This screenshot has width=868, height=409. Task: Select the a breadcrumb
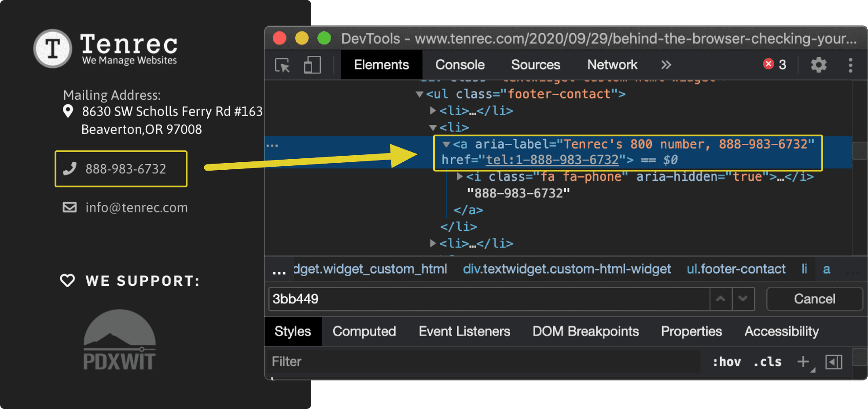(x=827, y=269)
